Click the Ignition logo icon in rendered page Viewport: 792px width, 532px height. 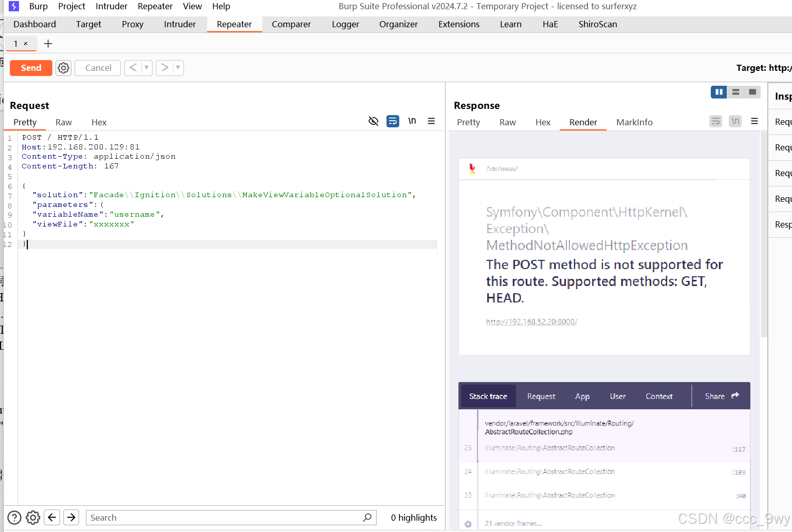pyautogui.click(x=472, y=168)
